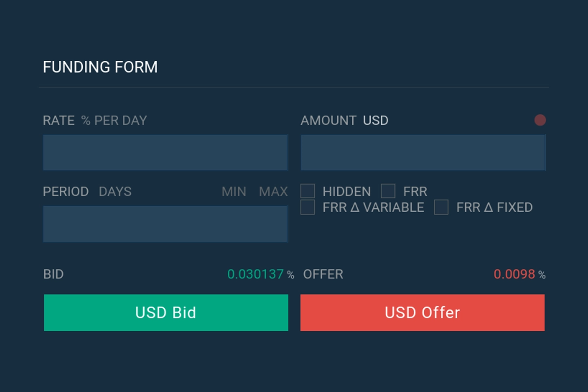Select the MIN option for period
The width and height of the screenshot is (588, 392).
pos(235,192)
